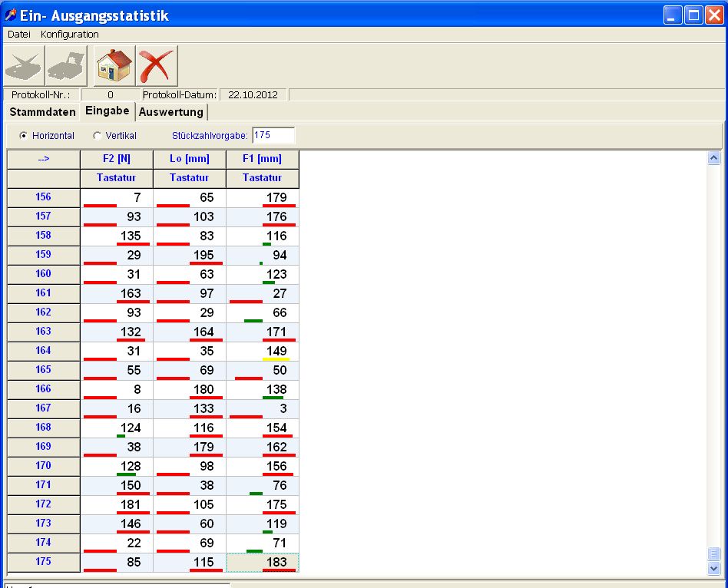The height and width of the screenshot is (588, 728).
Task: Click the arrow header cell in table corner
Action: tap(43, 159)
